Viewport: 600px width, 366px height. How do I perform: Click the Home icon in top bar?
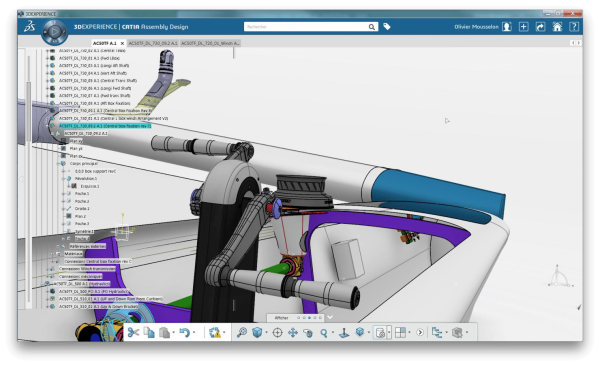click(557, 27)
